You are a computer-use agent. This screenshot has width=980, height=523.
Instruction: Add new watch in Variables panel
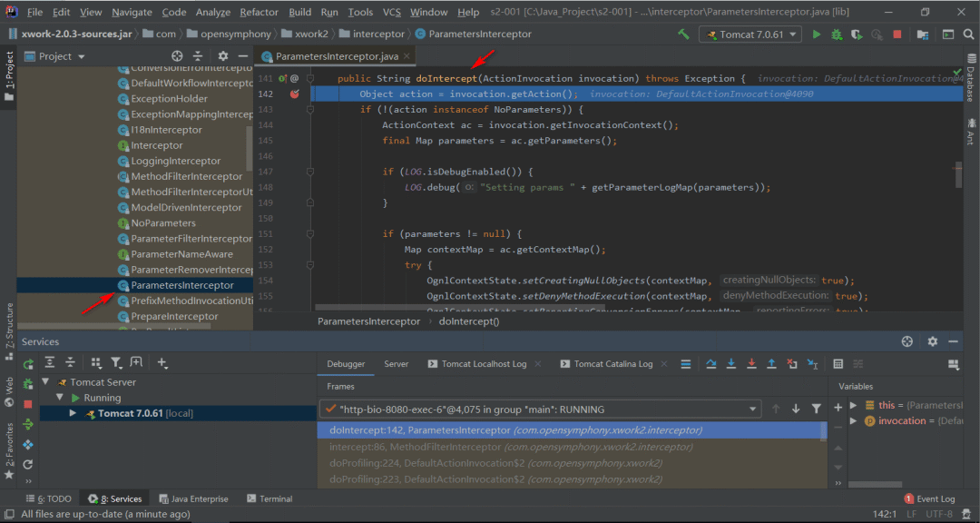tap(838, 408)
